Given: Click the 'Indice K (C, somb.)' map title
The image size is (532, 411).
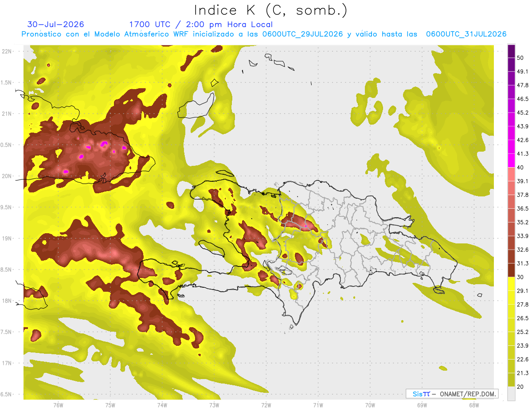Looking at the screenshot, I should click(x=270, y=10).
